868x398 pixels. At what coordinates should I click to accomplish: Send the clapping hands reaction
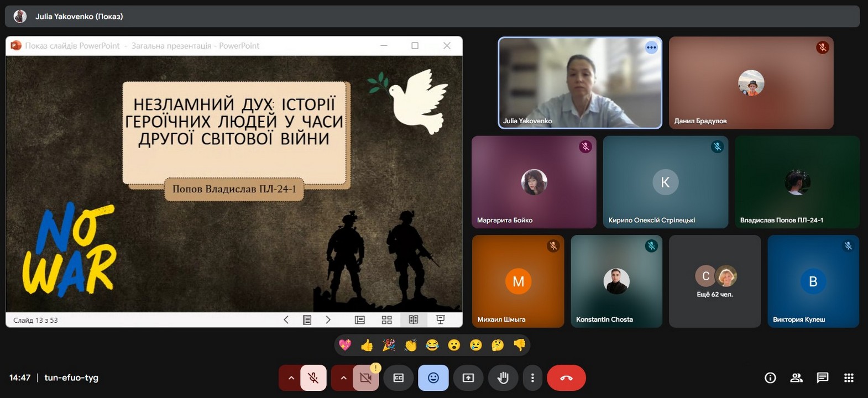410,345
